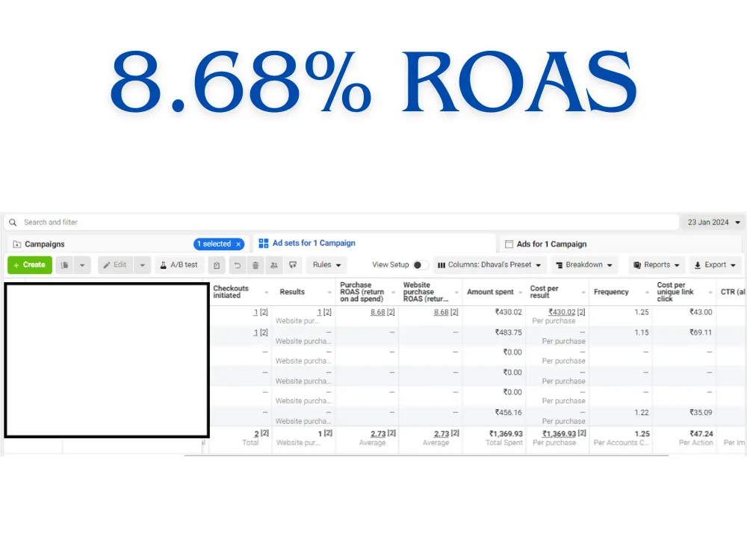747x560 pixels.
Task: Click the preview share icon
Action: tap(293, 265)
